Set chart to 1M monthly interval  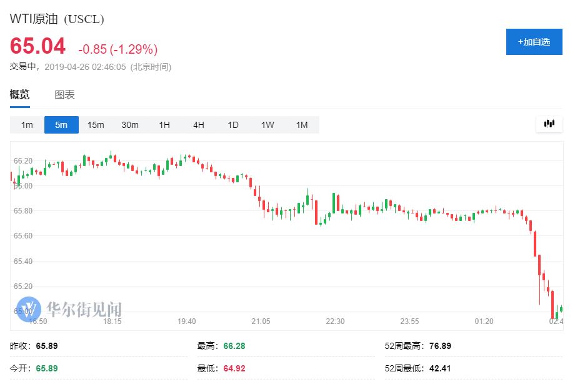[x=302, y=125]
